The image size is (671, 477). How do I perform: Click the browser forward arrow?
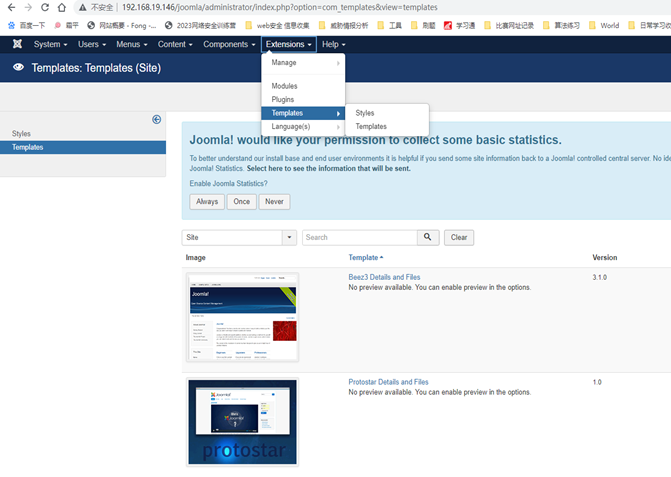28,7
